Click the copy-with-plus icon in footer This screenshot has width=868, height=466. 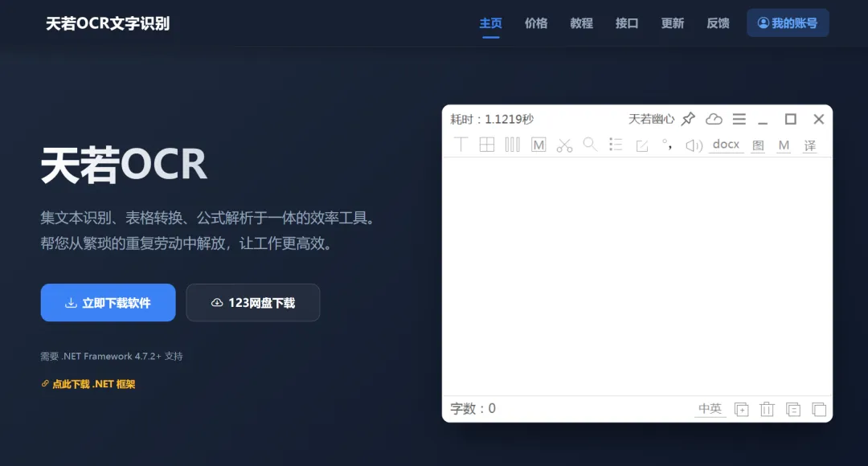741,410
